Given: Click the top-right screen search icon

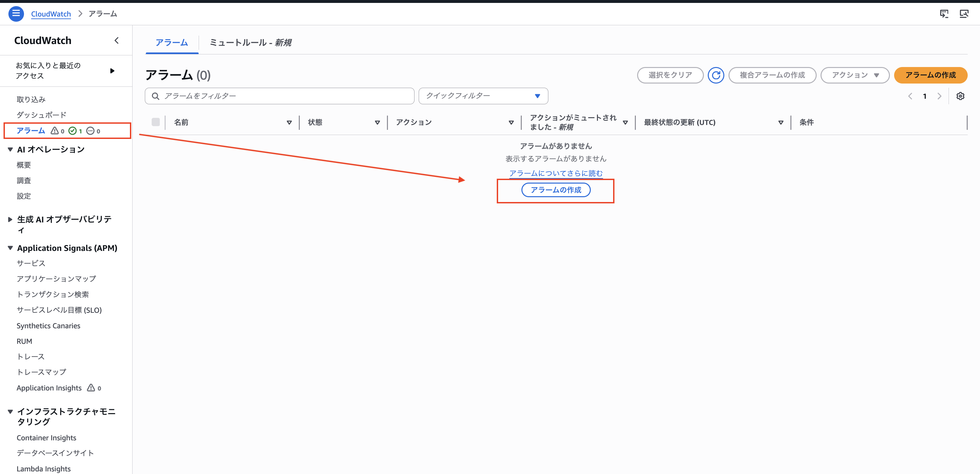Looking at the screenshot, I should click(x=964, y=14).
